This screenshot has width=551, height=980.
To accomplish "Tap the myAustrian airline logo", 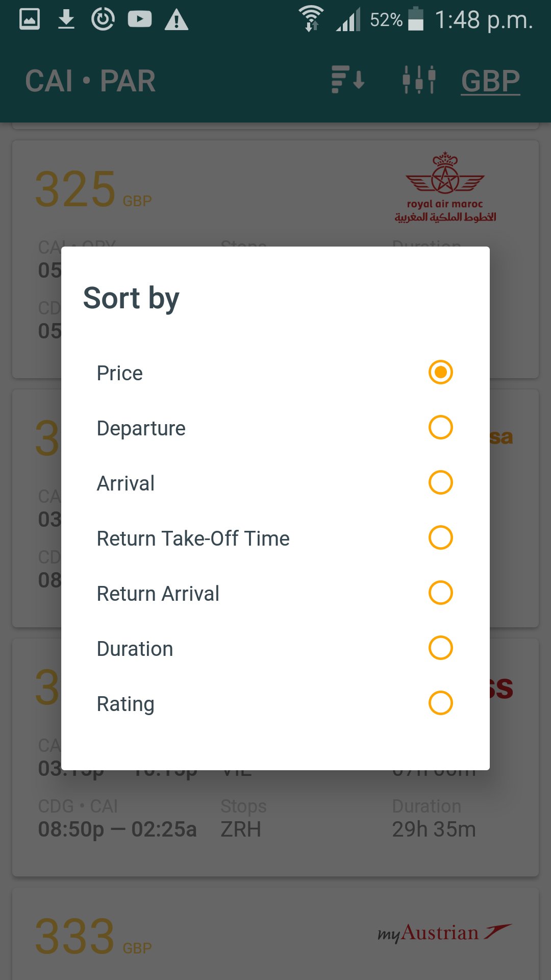I will pos(444,933).
